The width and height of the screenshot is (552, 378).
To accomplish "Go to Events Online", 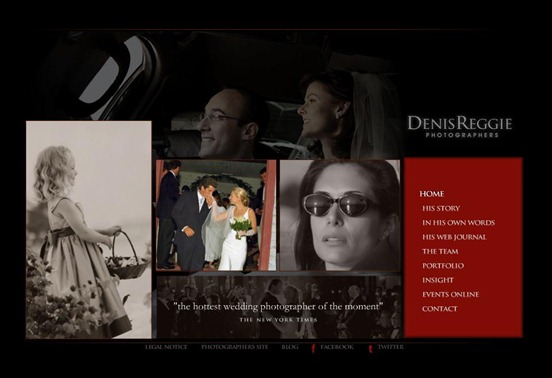I will tap(451, 295).
